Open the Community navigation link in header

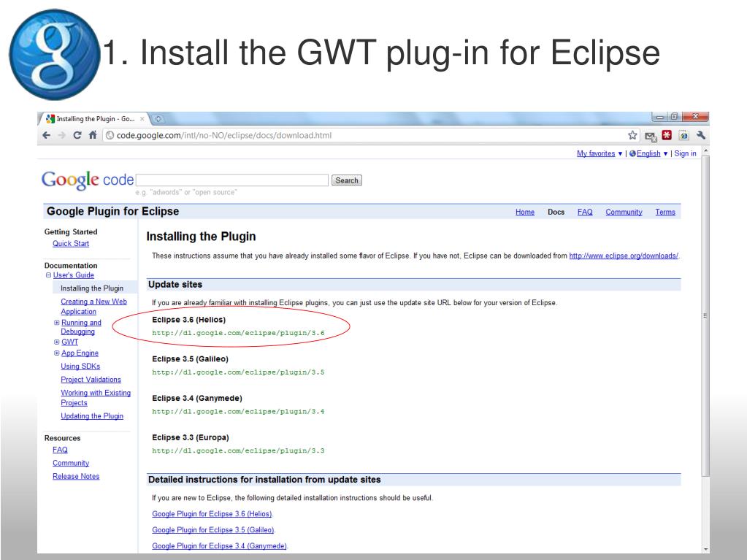point(624,212)
